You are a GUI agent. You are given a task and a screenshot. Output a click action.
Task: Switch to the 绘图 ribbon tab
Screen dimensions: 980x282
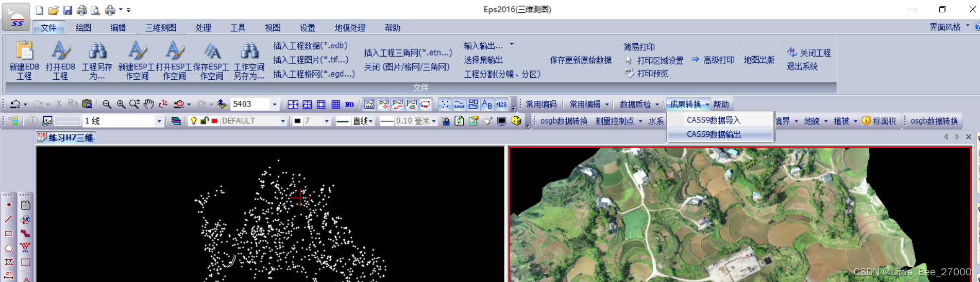[83, 28]
